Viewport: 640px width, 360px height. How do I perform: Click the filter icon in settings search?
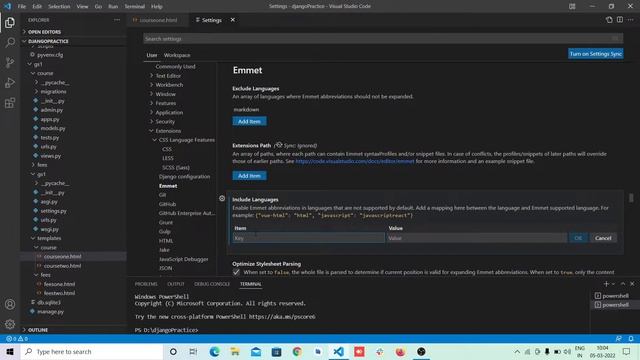point(615,39)
